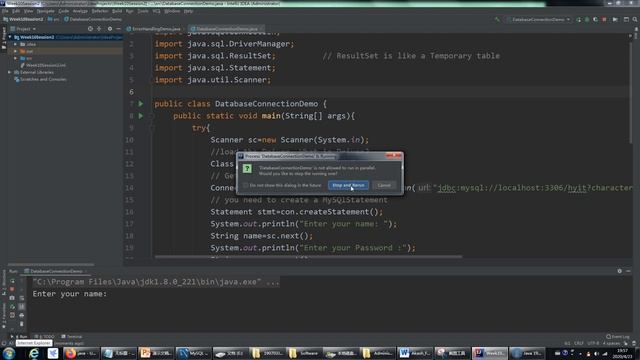Image resolution: width=640 pixels, height=360 pixels.
Task: Select the Week10Session2.iml file
Action: [43, 65]
